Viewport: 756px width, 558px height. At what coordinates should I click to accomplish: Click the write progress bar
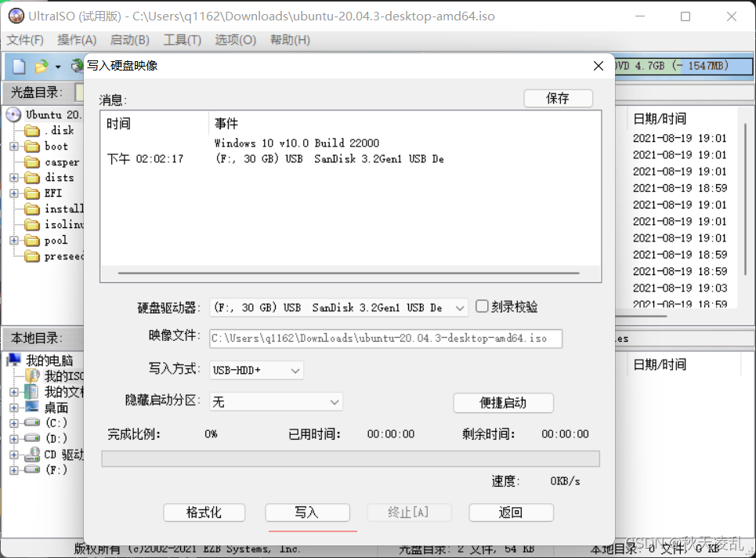(x=350, y=458)
